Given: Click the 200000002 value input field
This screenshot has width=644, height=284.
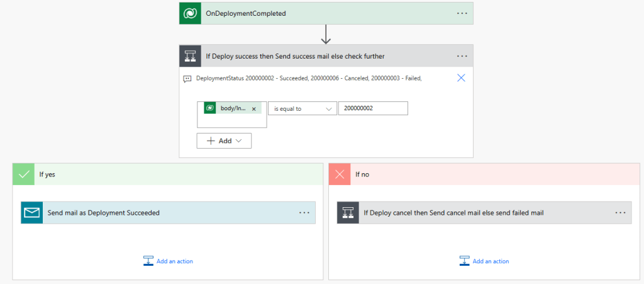Looking at the screenshot, I should click(372, 108).
